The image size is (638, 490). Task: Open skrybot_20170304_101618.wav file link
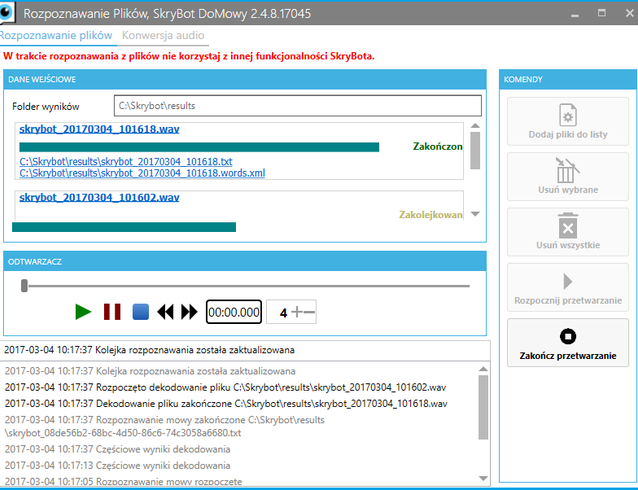(99, 129)
